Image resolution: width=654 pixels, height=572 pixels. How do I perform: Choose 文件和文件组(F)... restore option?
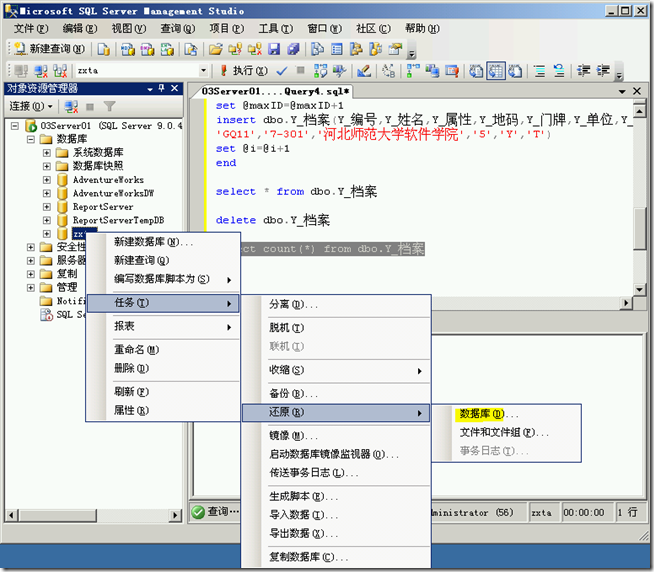click(506, 433)
